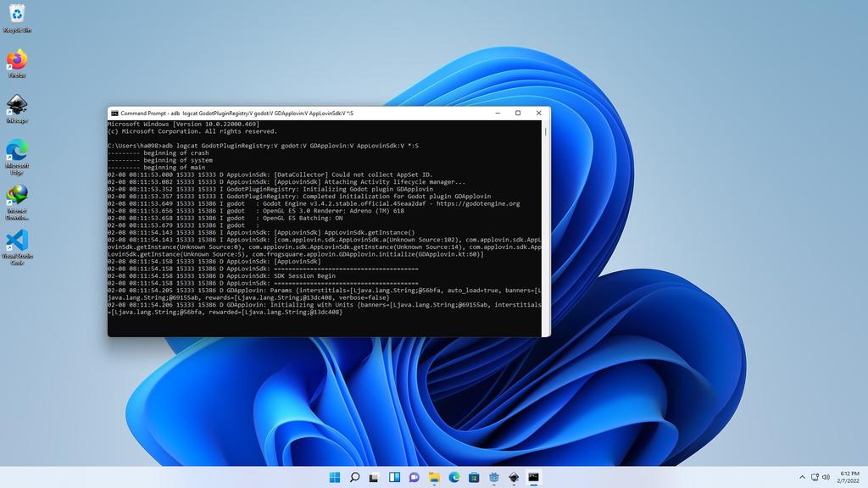Open Microsoft Store from the taskbar

point(474,477)
